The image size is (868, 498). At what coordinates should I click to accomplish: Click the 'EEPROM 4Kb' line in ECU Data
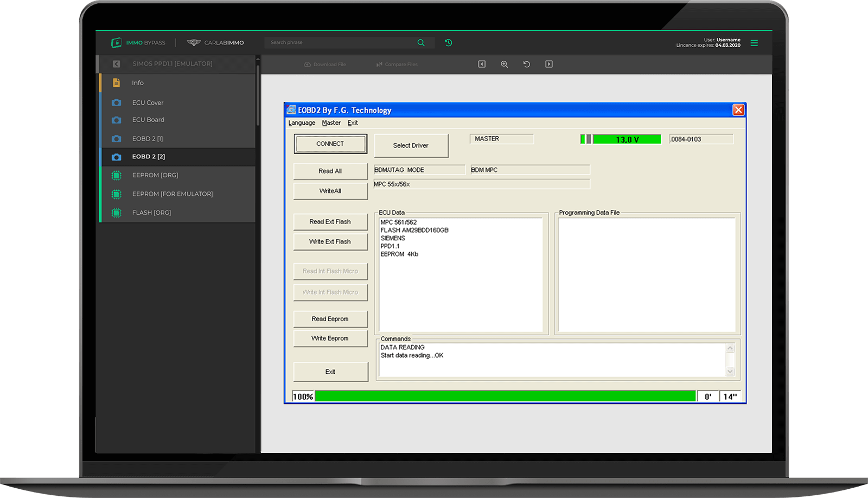pos(399,254)
